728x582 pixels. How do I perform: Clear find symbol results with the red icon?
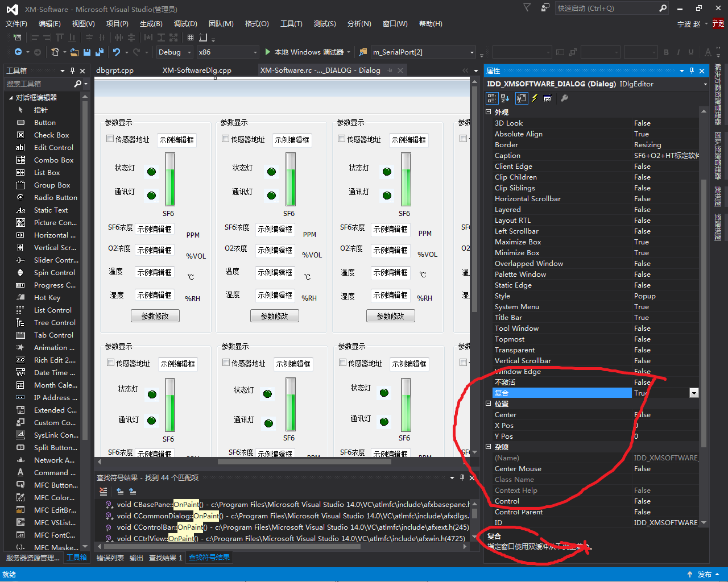click(x=103, y=491)
